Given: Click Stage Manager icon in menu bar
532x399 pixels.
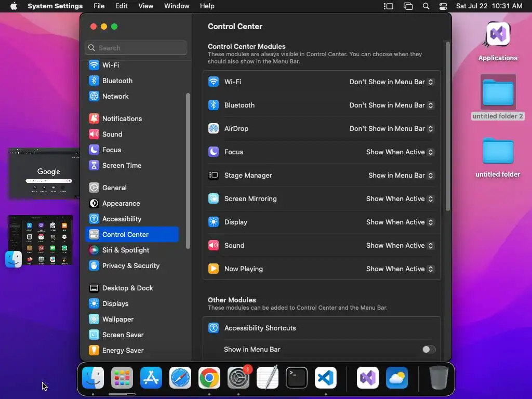Looking at the screenshot, I should coord(389,6).
